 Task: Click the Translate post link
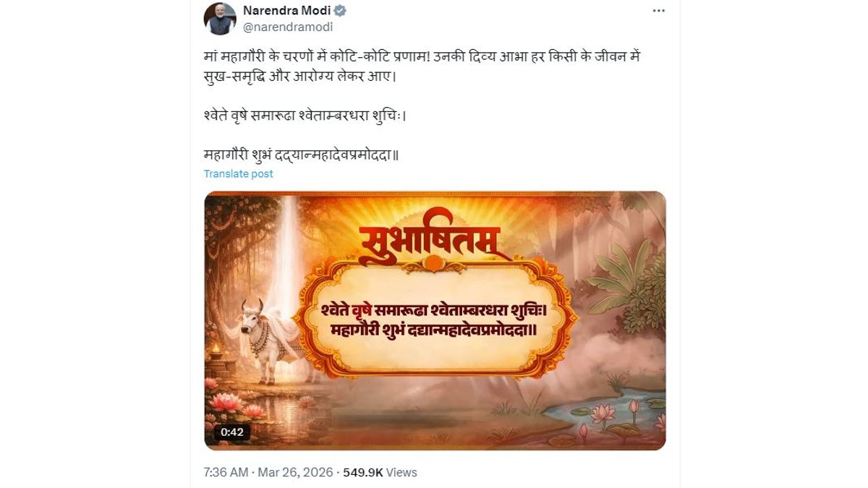pos(238,174)
